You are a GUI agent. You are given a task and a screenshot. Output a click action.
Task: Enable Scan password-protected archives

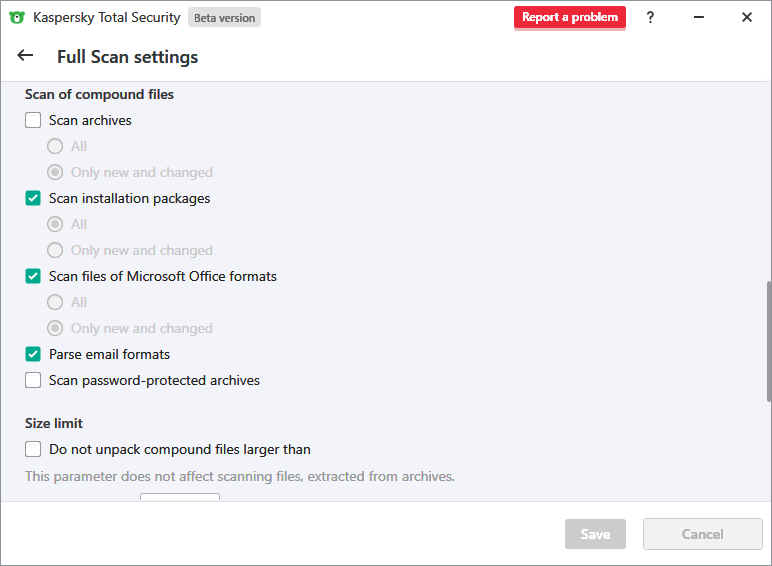pos(33,380)
